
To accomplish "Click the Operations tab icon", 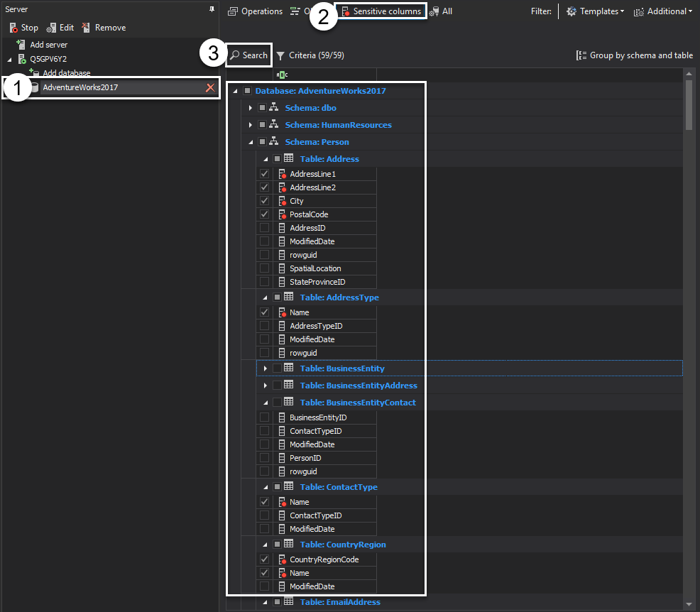I will click(233, 11).
